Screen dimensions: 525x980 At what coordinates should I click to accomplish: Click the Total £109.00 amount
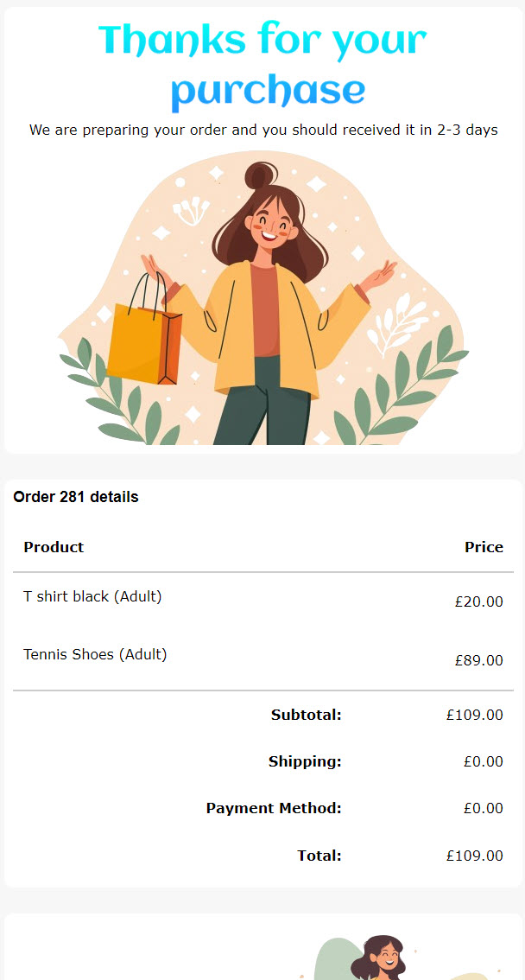(x=474, y=856)
